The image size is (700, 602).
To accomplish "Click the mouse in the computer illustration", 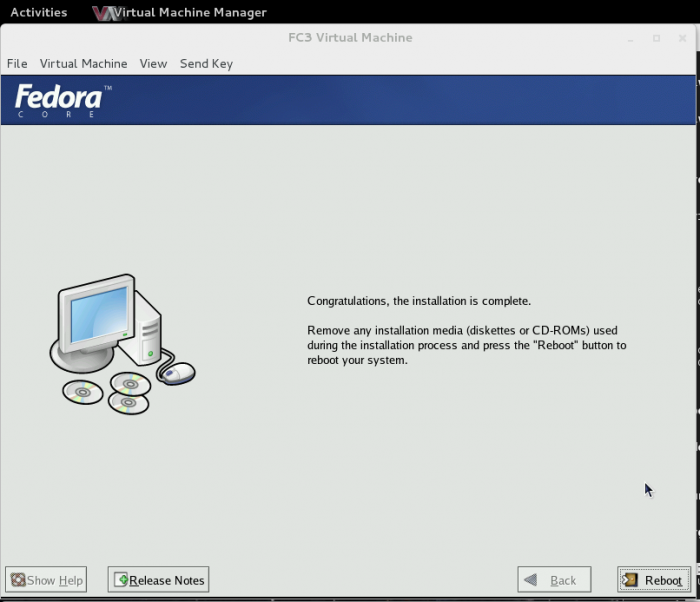I will [179, 374].
